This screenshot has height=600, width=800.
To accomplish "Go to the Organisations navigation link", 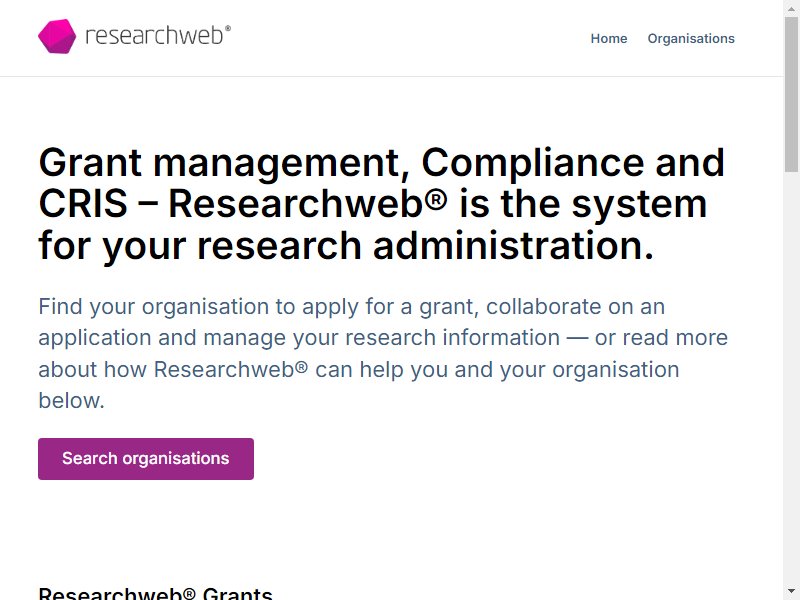I will click(691, 39).
